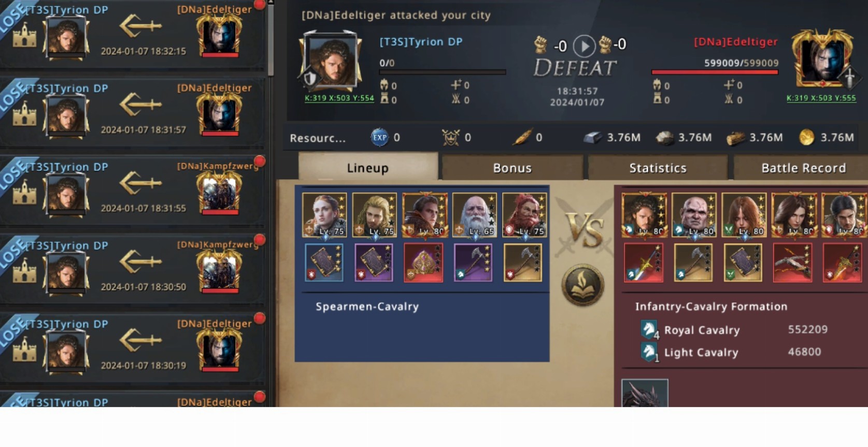Click the red-bearded Lv. 75 hero portrait

(524, 215)
